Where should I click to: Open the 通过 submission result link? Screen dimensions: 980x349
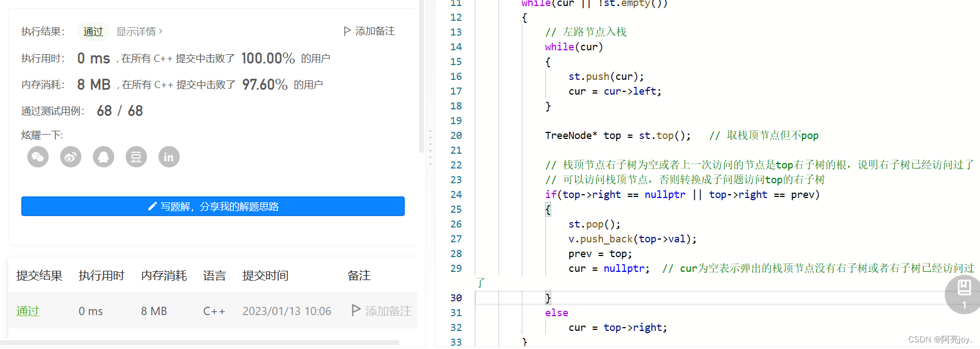28,311
